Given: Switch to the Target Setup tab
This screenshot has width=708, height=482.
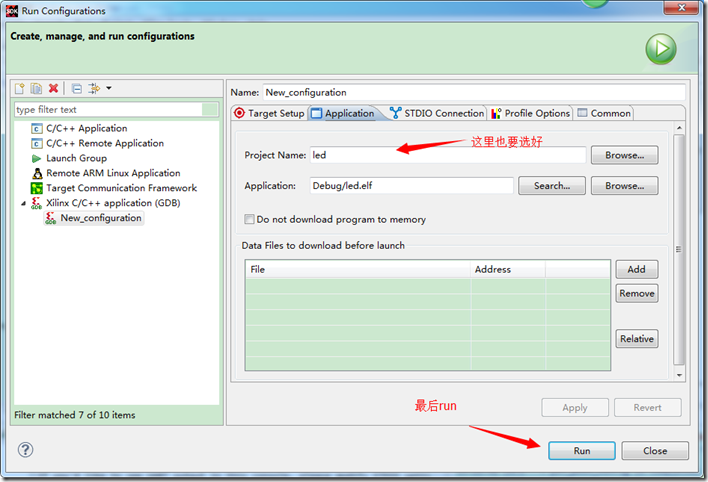Looking at the screenshot, I should click(x=269, y=113).
